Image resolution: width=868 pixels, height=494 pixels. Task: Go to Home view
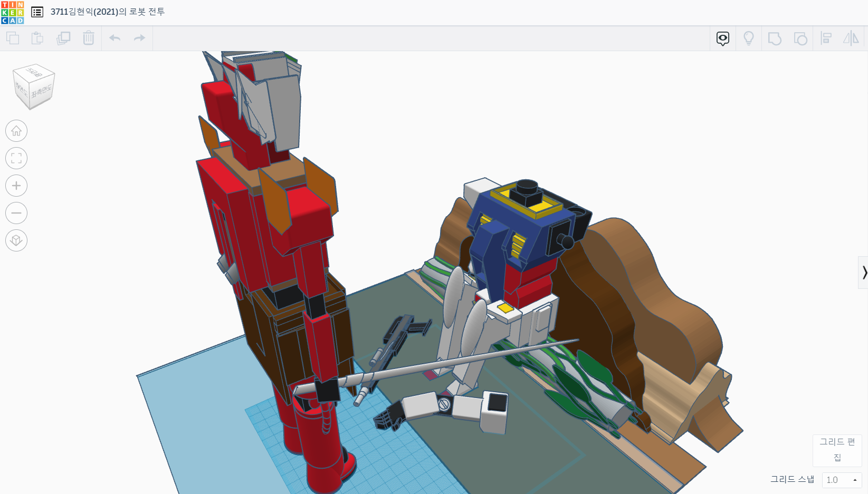pos(16,131)
